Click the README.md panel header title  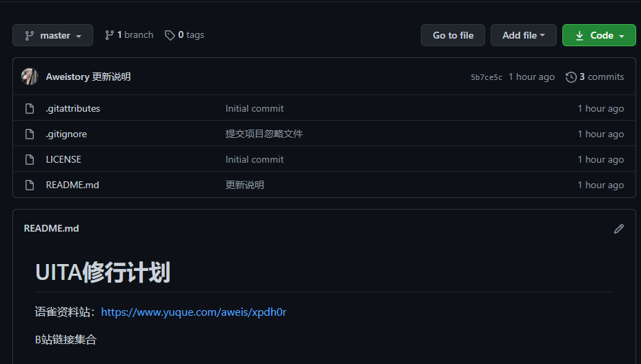tap(52, 228)
